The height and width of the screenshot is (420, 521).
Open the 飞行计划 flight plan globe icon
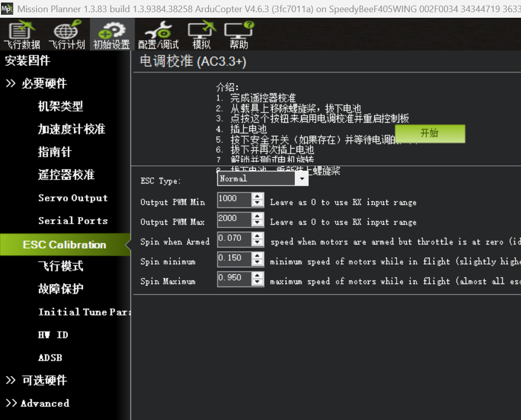(67, 34)
